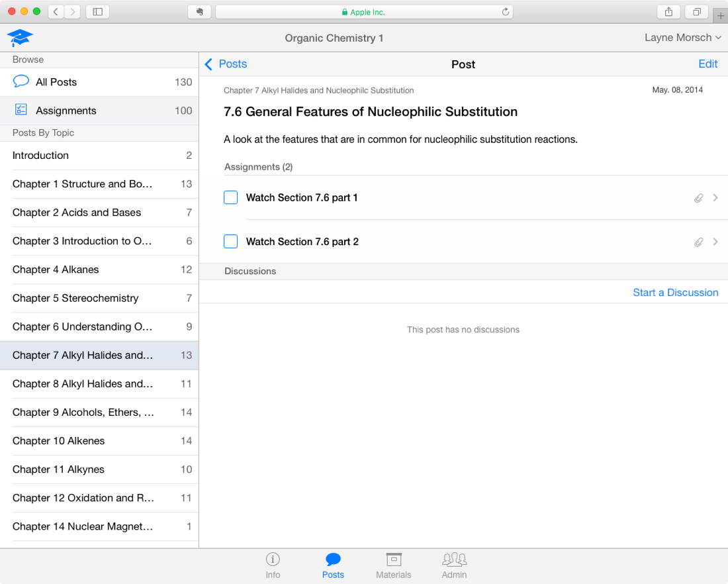Check Watch Section 7.6 part 1 checkbox

pos(230,197)
